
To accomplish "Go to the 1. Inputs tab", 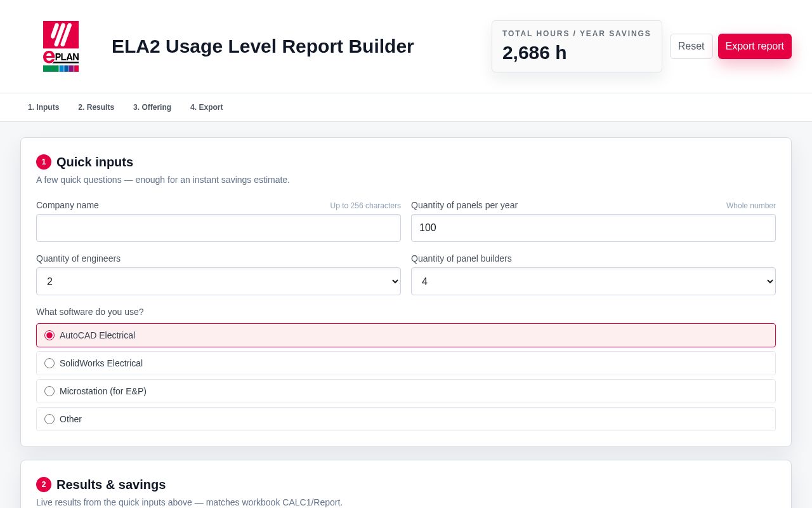I will (43, 107).
